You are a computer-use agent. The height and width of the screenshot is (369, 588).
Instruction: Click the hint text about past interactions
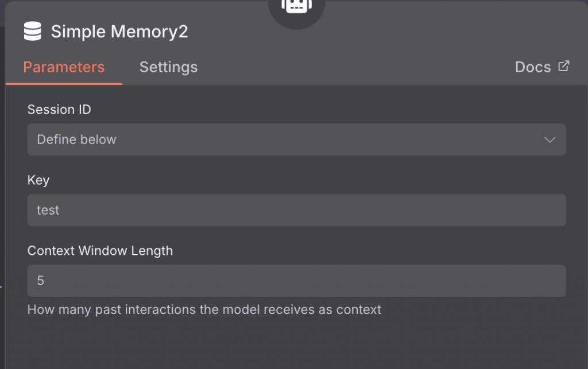(x=204, y=310)
